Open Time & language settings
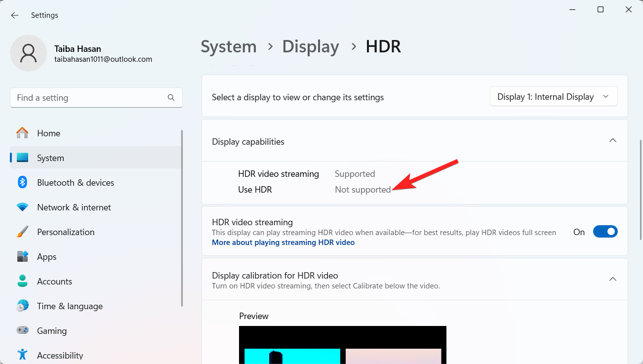The height and width of the screenshot is (364, 643). pyautogui.click(x=69, y=306)
